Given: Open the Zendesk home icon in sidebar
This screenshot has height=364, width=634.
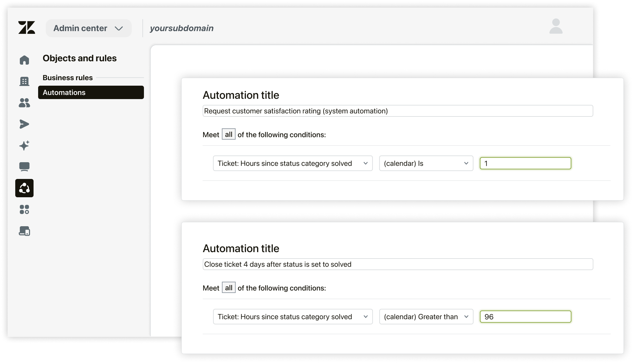Looking at the screenshot, I should point(24,60).
